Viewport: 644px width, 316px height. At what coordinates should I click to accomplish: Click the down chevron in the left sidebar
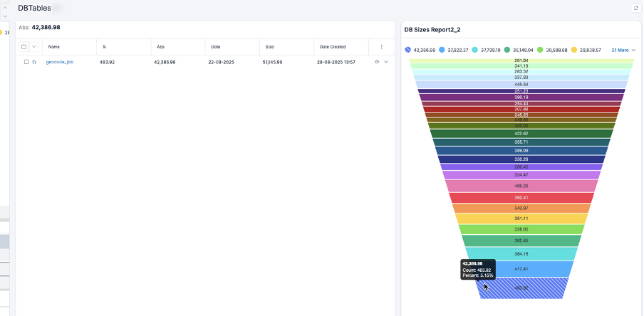[5, 16]
